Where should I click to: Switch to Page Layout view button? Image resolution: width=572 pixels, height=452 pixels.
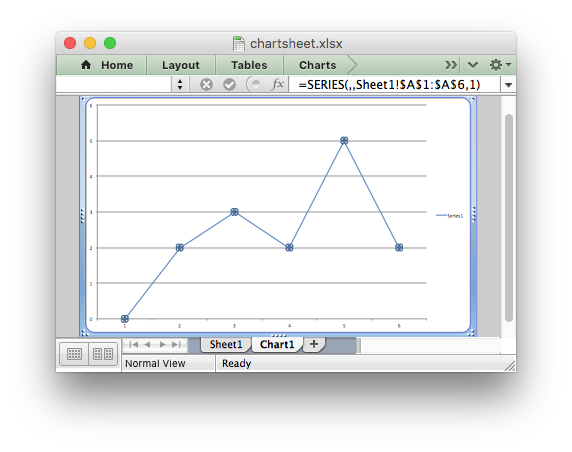(x=103, y=354)
